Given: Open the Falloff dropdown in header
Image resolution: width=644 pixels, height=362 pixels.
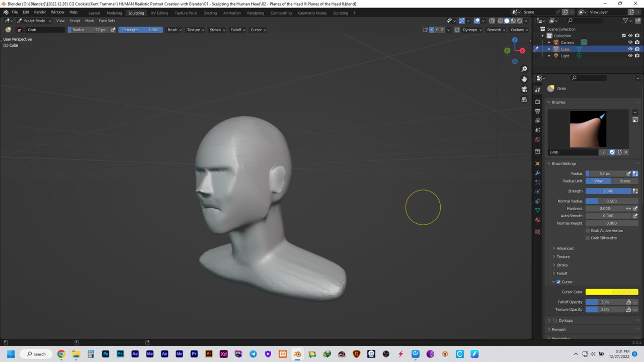Looking at the screenshot, I should coord(237,30).
